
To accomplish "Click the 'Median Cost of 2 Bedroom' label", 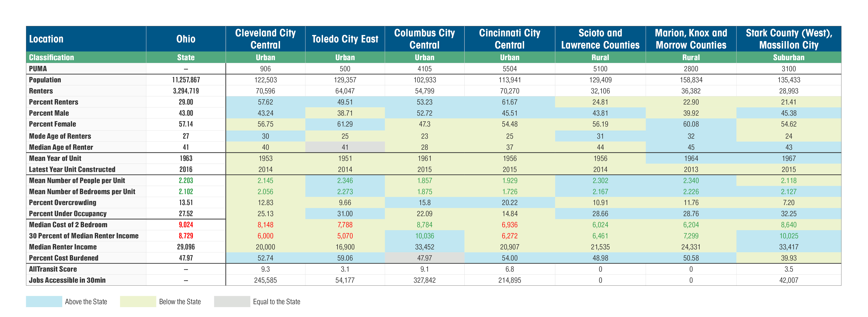I will [68, 225].
